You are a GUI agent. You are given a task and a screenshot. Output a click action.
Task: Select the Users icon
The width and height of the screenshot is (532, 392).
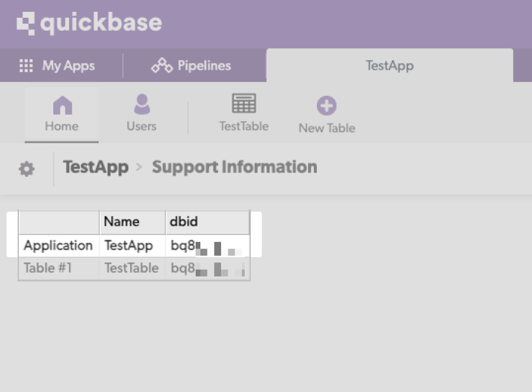141,103
